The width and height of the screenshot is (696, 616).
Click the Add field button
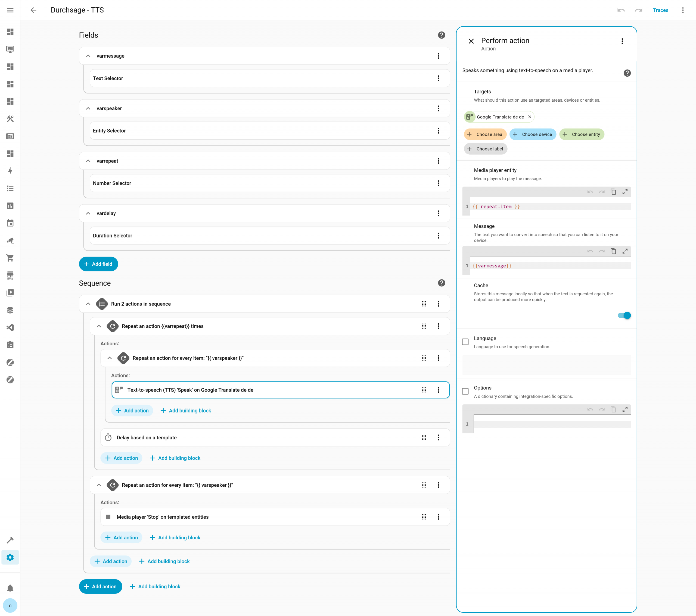click(x=98, y=264)
